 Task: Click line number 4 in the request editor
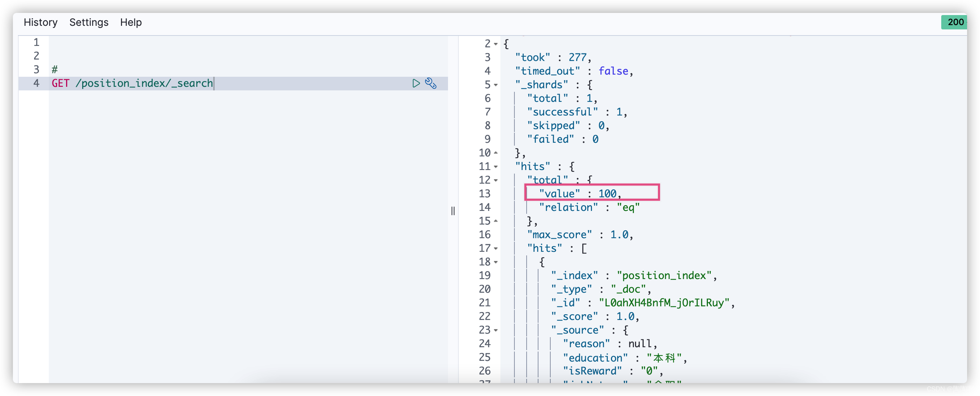click(36, 83)
